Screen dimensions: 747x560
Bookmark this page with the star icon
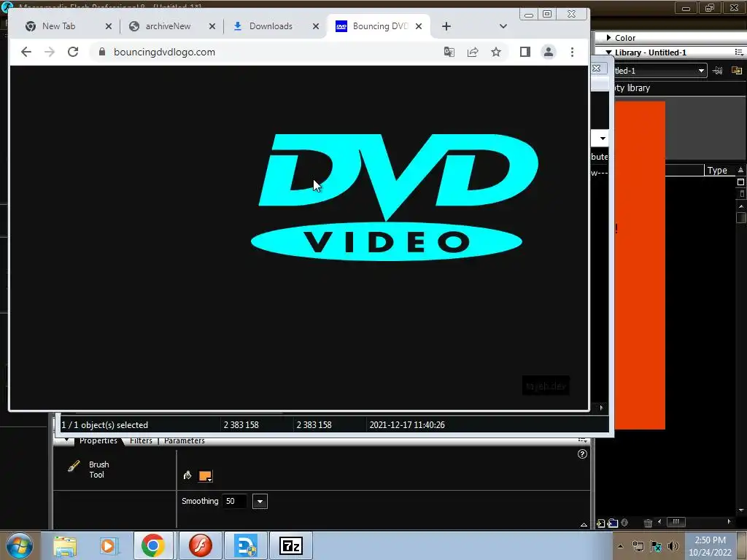(x=496, y=52)
